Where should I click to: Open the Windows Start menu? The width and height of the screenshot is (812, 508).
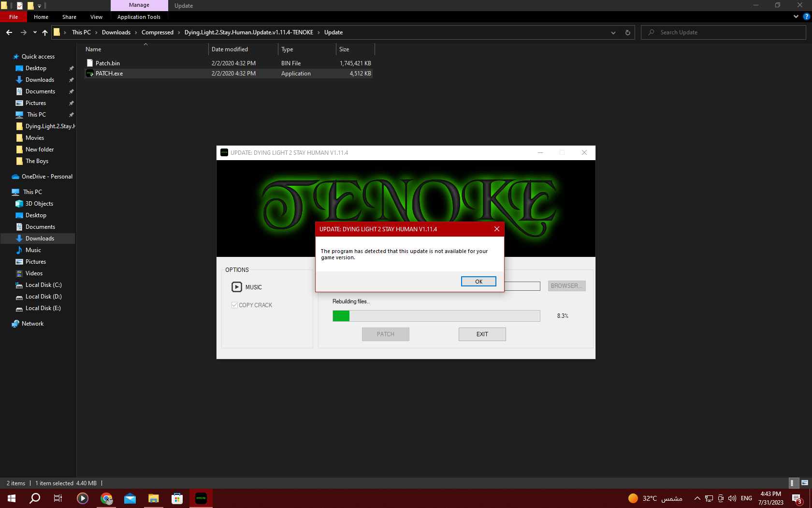[12, 498]
